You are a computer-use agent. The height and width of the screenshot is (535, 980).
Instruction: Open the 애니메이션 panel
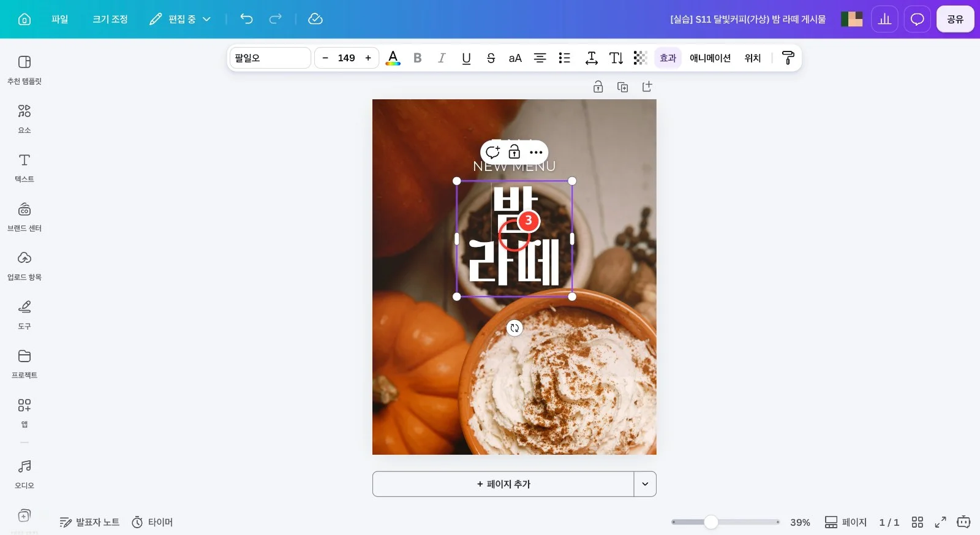click(710, 58)
